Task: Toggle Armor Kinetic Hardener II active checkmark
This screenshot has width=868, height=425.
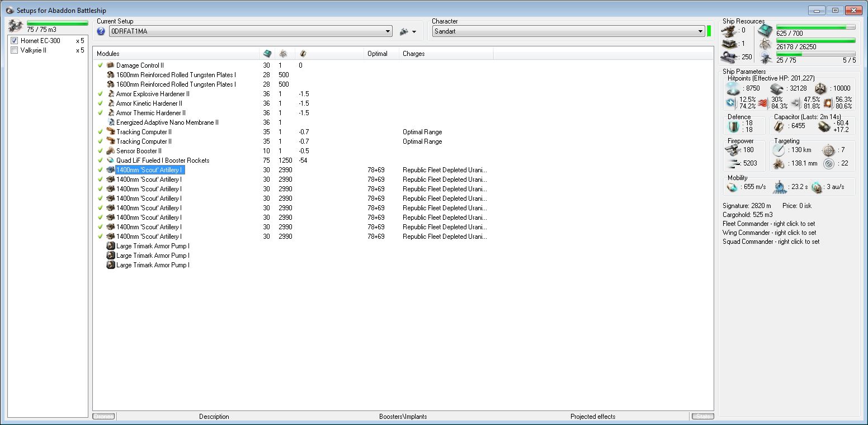Action: coord(100,103)
